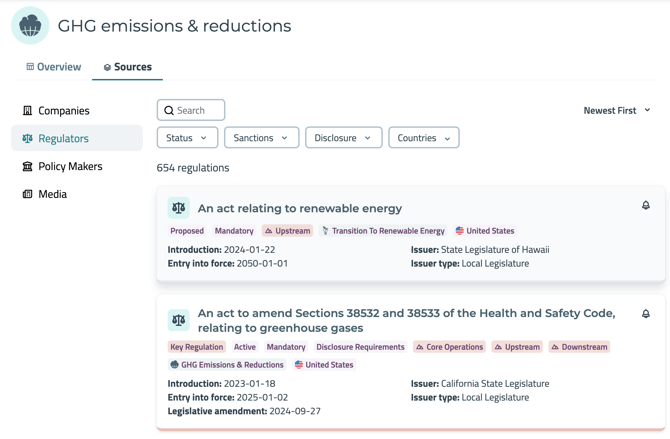Click the GHG emissions cloud logo icon
The height and width of the screenshot is (439, 670).
30,26
